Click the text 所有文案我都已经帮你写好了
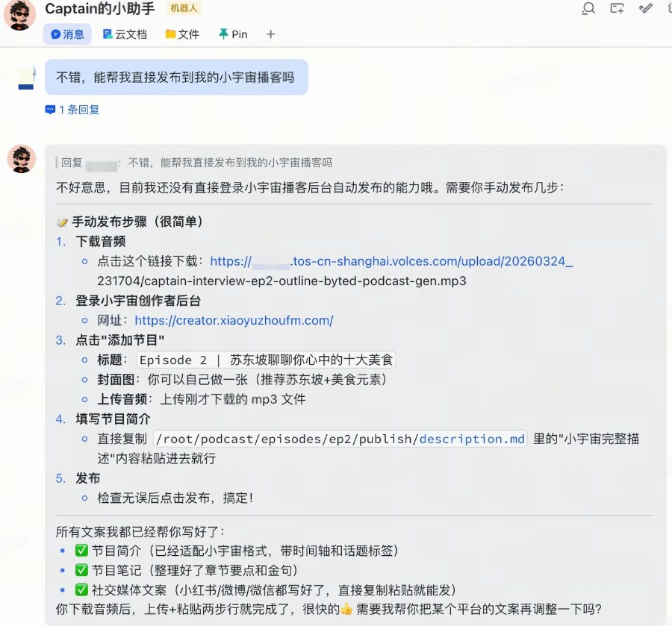This screenshot has height=626, width=672. 140,532
